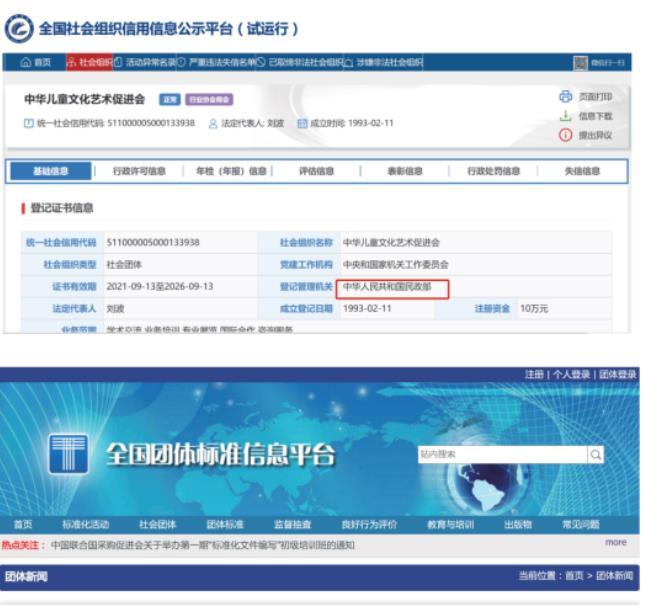Open the 社会团体 menu item

(x=157, y=524)
